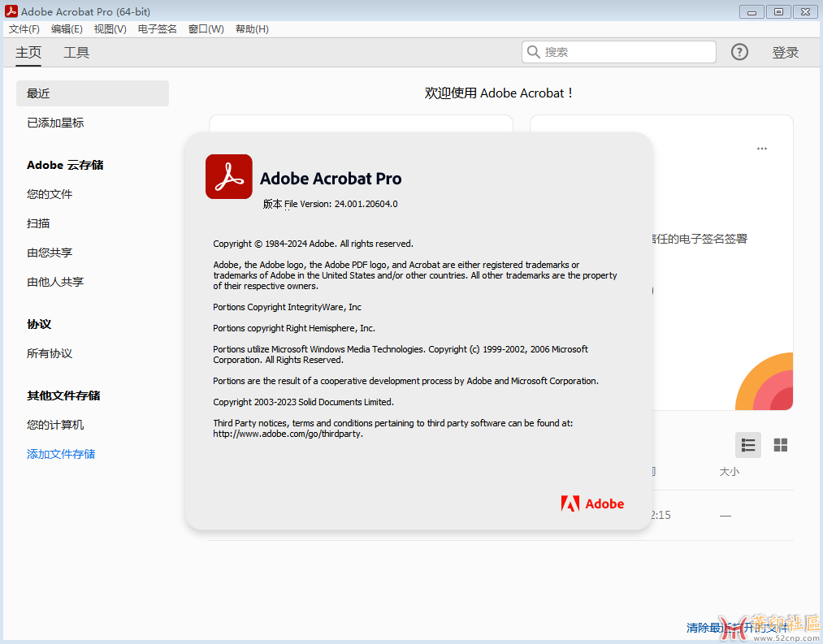This screenshot has height=644, width=823.
Task: Select 已添加星标 in the sidebar
Action: tap(55, 123)
